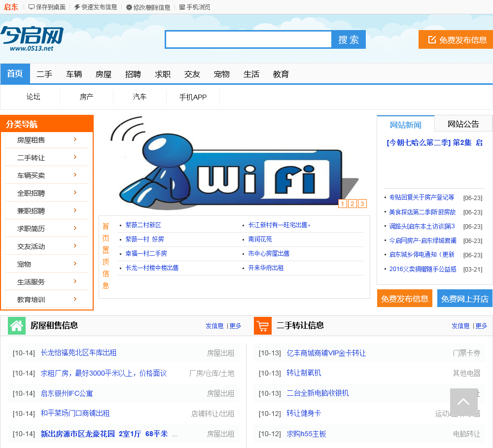Open the 招聘 navigation menu

(x=133, y=74)
